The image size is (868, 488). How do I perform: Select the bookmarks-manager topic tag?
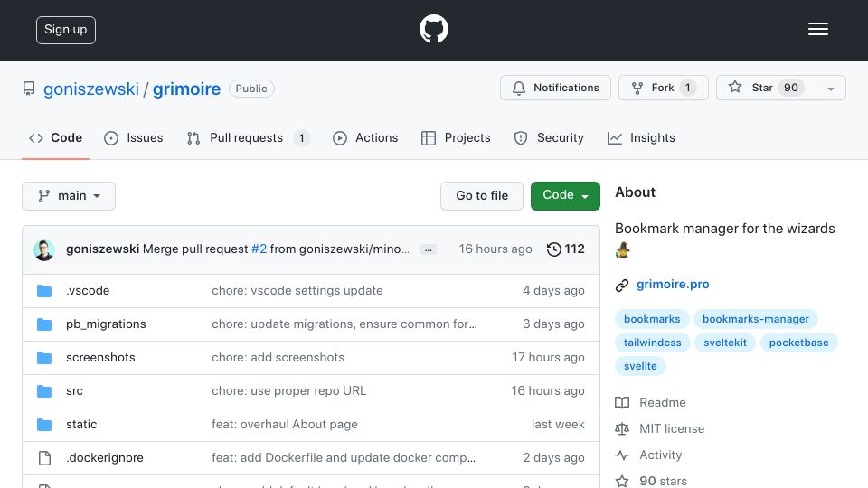point(756,319)
